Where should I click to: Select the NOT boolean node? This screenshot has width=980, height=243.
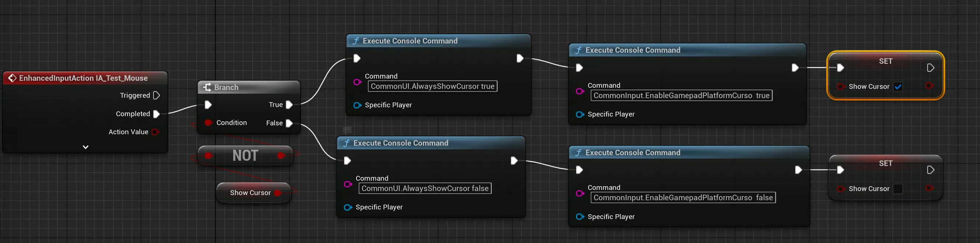[x=245, y=155]
